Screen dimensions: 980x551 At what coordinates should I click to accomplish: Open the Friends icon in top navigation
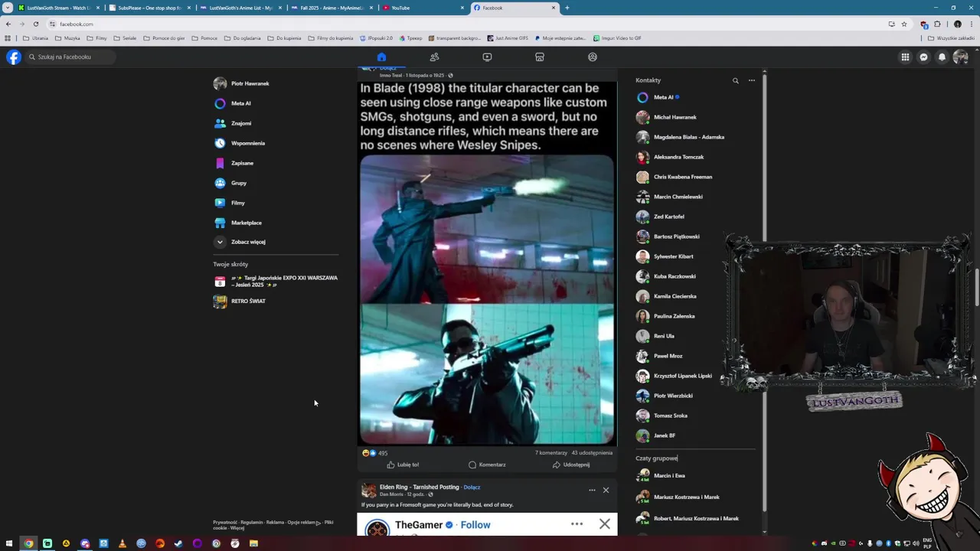(434, 57)
